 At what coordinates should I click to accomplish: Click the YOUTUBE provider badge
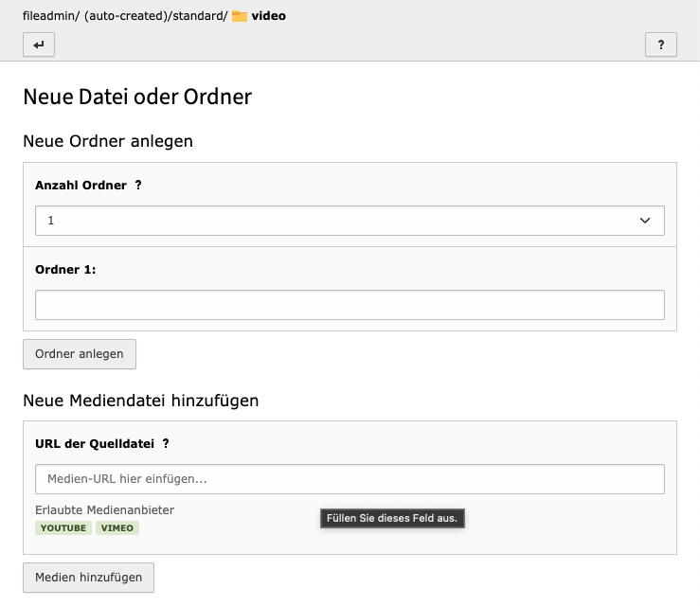pos(63,528)
